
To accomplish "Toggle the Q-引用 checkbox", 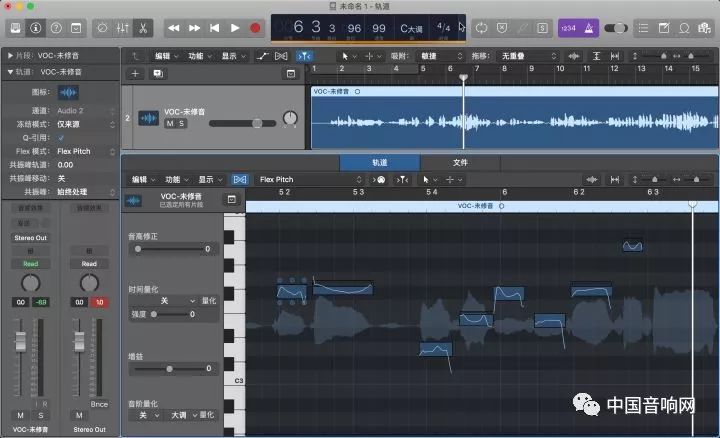I will coord(61,138).
